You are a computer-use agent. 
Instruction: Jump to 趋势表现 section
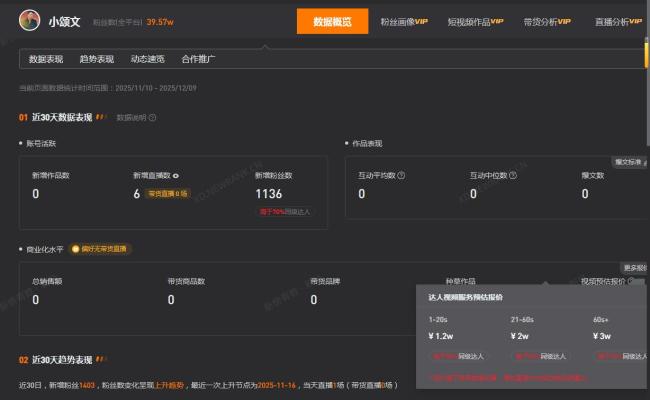[96, 59]
